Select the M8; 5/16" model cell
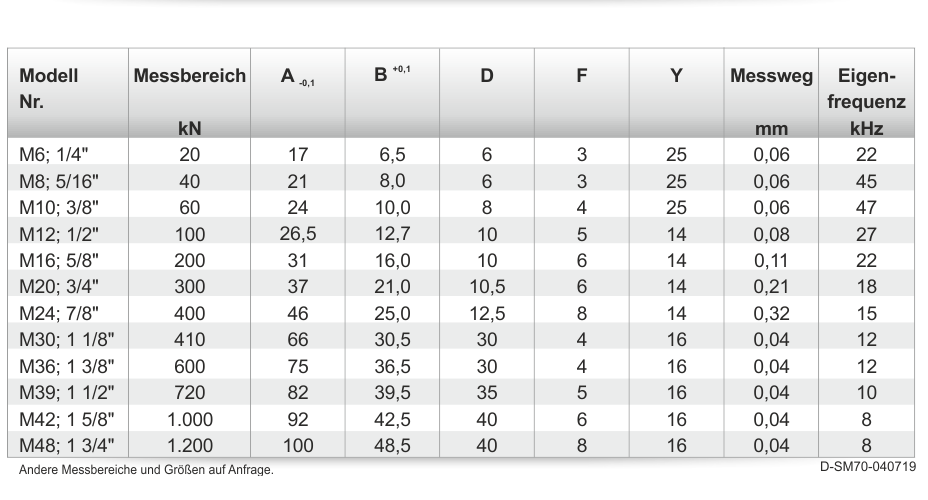928x500 pixels. 68,181
